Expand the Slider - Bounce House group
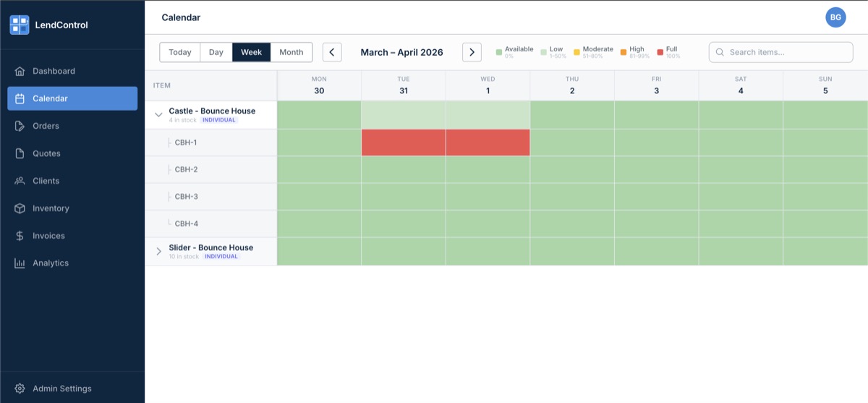 click(158, 251)
